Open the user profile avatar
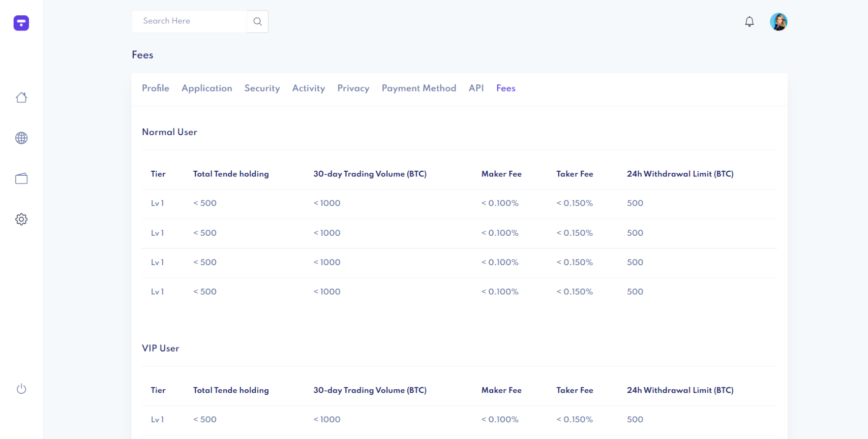868x439 pixels. coord(778,22)
